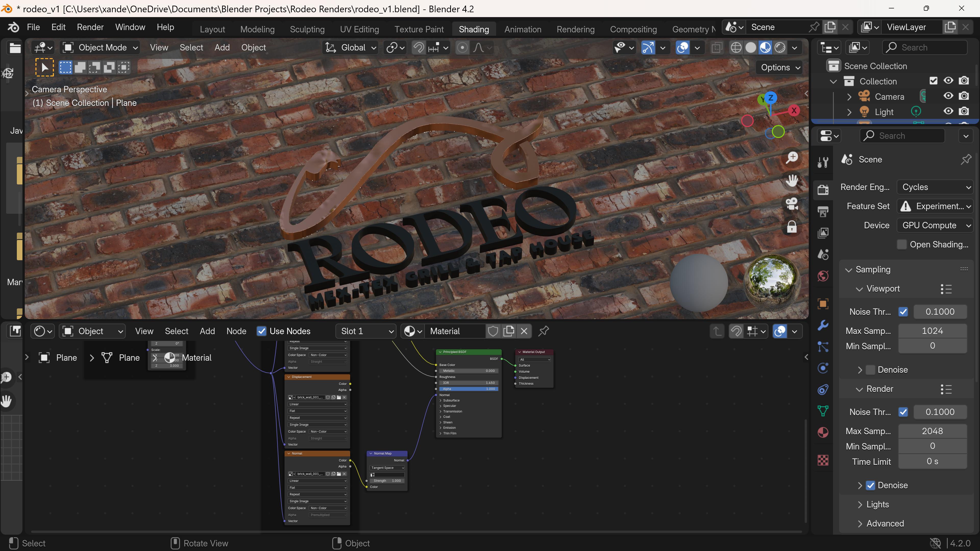Screen dimensions: 980x551
Task: Click the pan view hand icon
Action: (792, 181)
